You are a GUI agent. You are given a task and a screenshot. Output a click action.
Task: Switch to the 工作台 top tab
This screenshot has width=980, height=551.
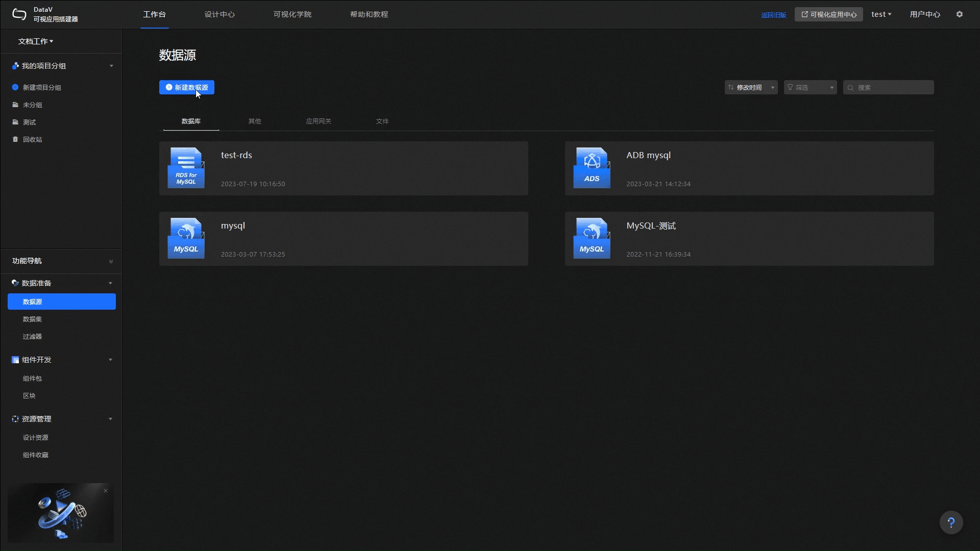[155, 14]
